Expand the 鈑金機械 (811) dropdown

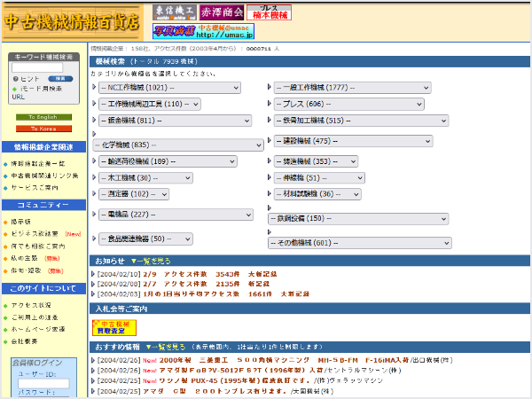[x=175, y=121]
